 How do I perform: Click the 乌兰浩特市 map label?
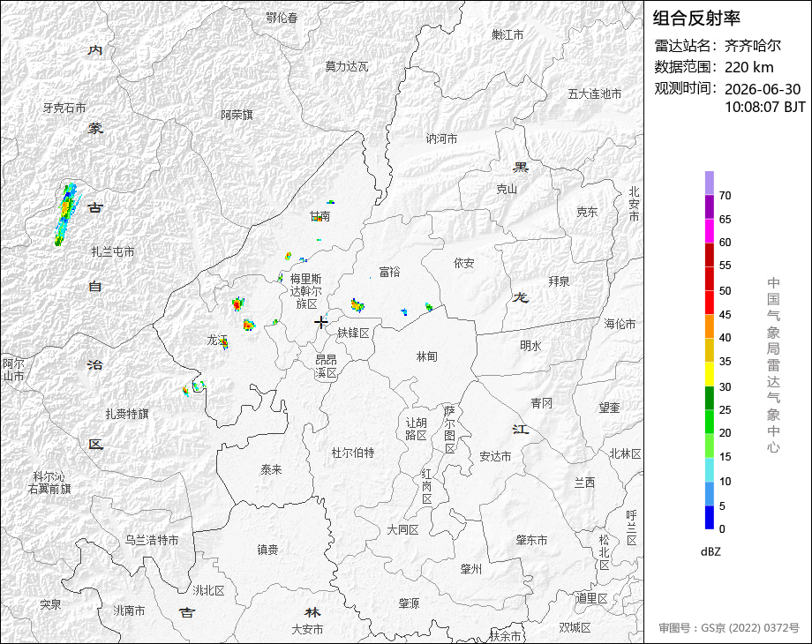[152, 540]
